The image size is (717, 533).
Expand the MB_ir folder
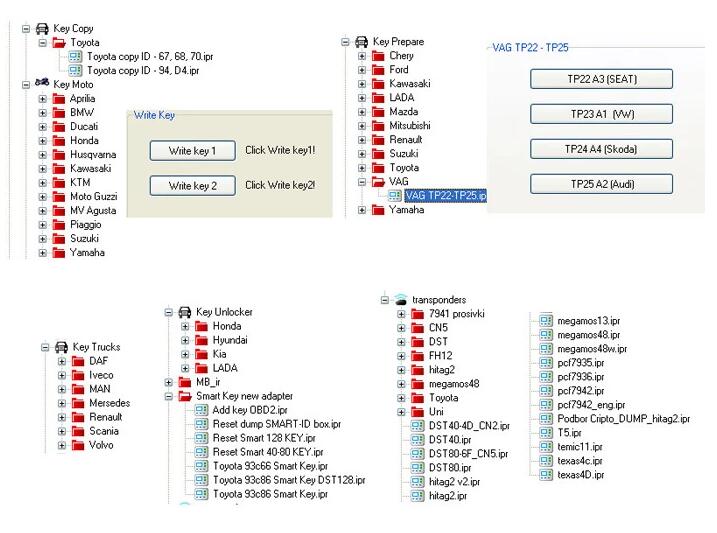[168, 382]
